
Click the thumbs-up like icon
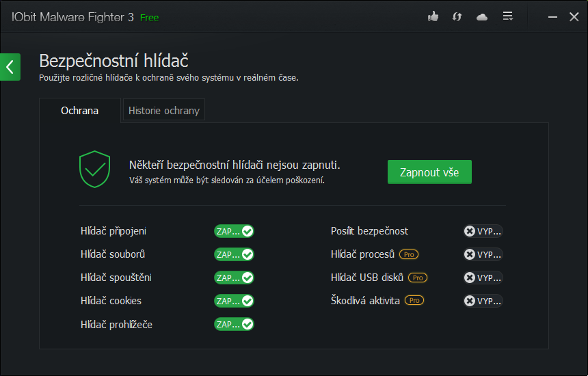pos(433,16)
